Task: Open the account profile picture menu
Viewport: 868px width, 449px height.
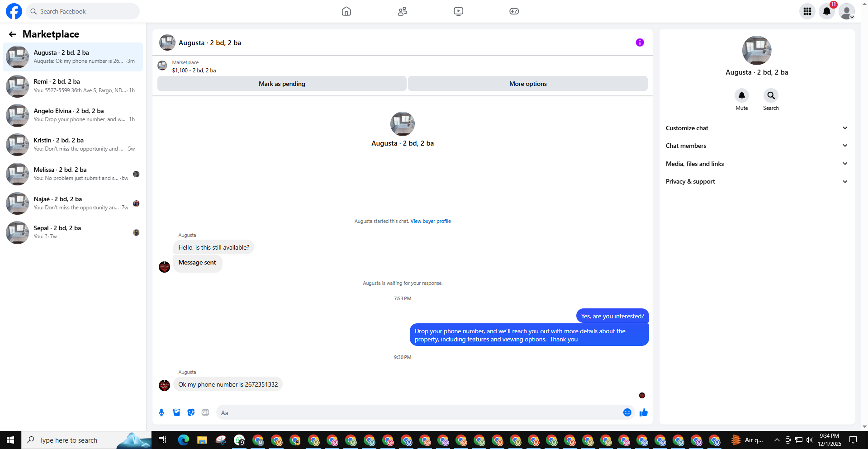Action: click(x=847, y=11)
